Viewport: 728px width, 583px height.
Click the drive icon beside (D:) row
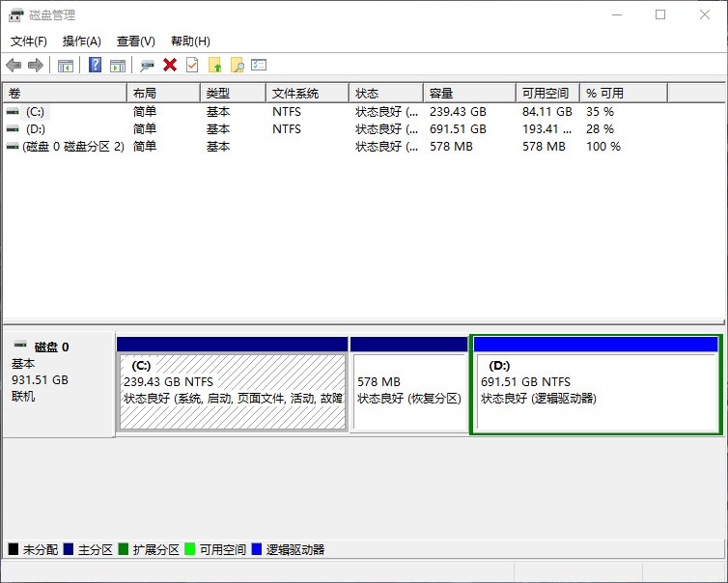[13, 129]
